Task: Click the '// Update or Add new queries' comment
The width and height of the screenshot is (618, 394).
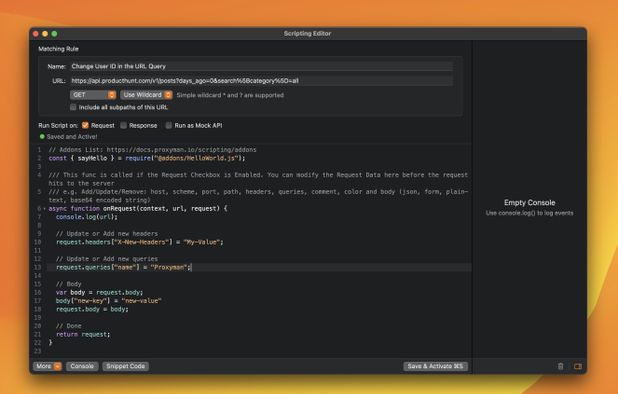Action: [107, 259]
